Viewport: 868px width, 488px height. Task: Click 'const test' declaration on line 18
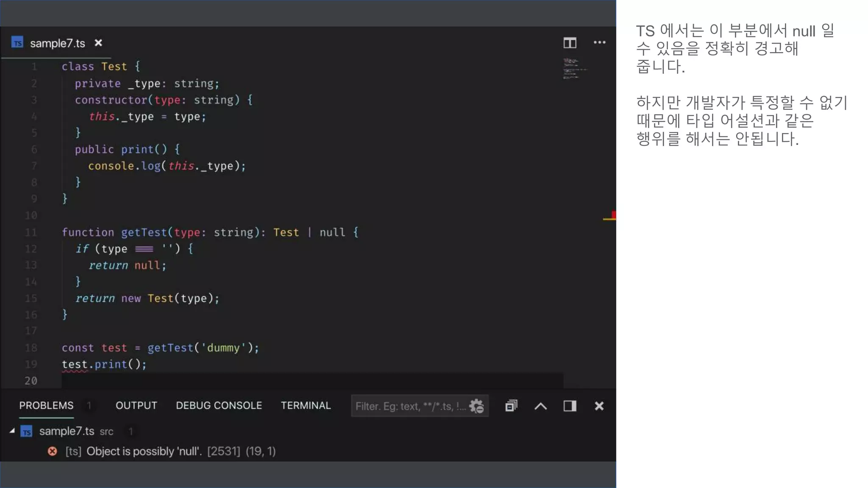click(95, 348)
